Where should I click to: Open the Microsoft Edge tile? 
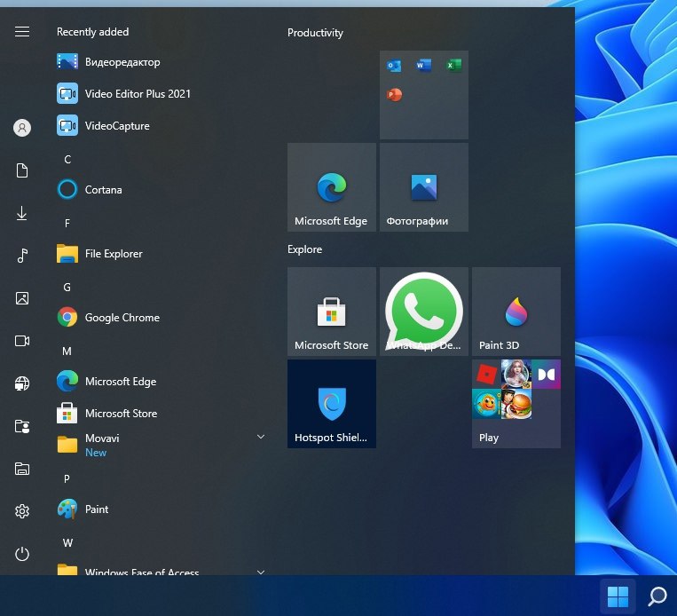(332, 187)
